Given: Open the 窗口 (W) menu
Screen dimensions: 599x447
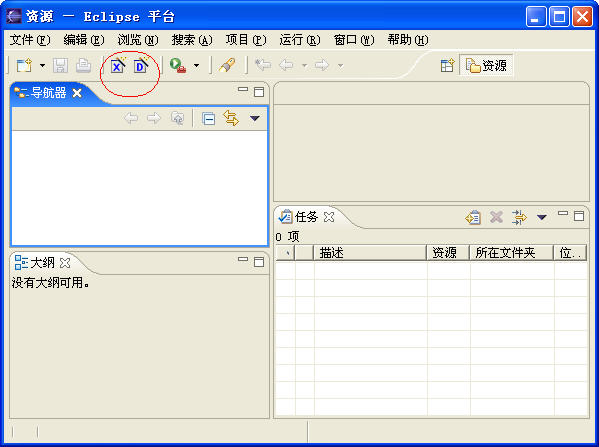Looking at the screenshot, I should (x=354, y=40).
